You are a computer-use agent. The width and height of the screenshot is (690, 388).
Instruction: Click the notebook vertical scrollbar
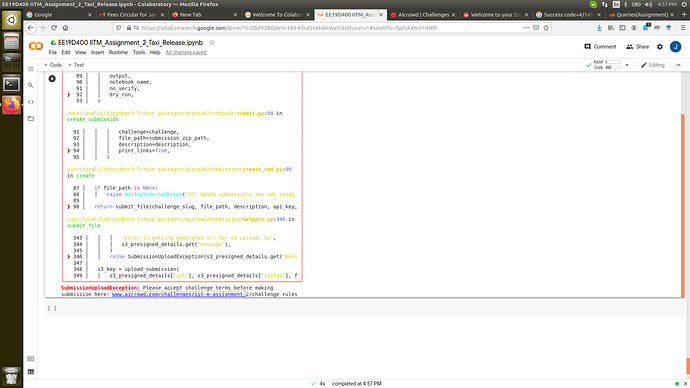pyautogui.click(x=683, y=205)
